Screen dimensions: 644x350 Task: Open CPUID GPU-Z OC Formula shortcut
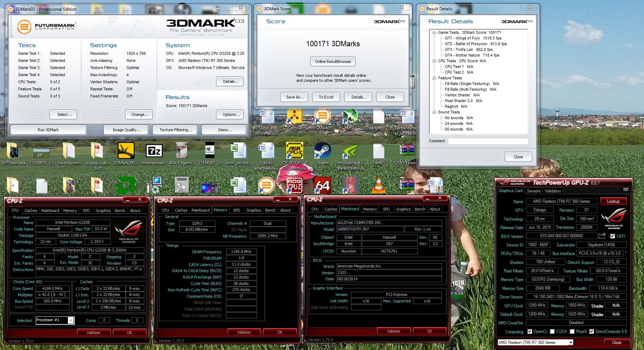pyautogui.click(x=295, y=156)
